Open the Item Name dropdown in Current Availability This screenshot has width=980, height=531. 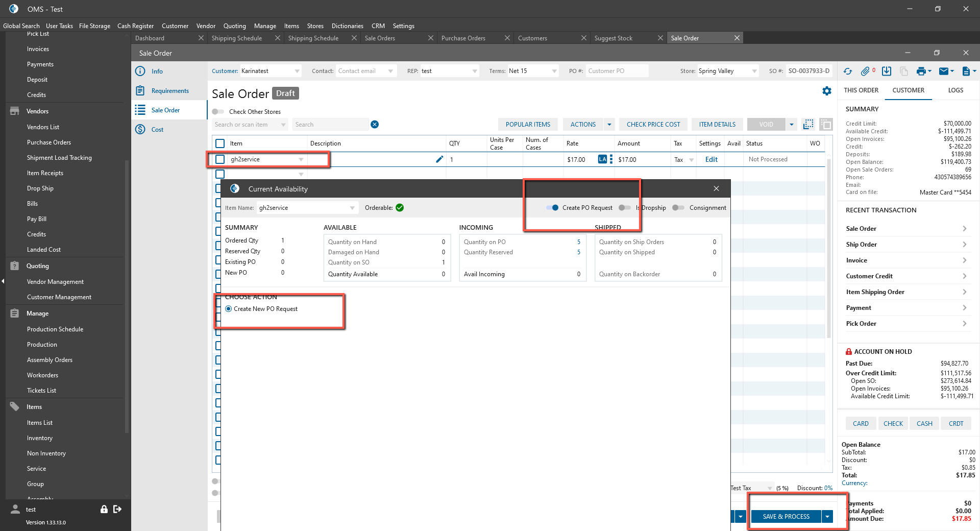pos(352,208)
